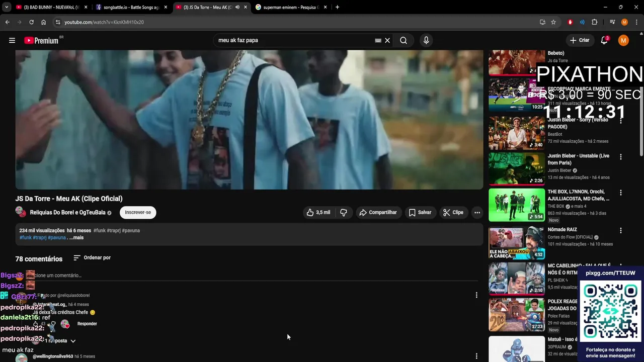Like the video (3,5 mil)
Image resolution: width=644 pixels, height=362 pixels.
point(318,212)
